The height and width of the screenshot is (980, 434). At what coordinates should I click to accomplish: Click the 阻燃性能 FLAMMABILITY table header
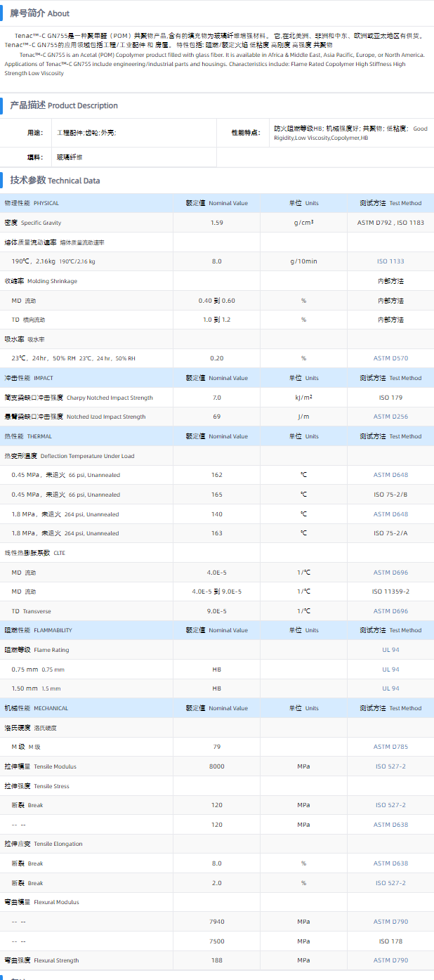coord(38,630)
